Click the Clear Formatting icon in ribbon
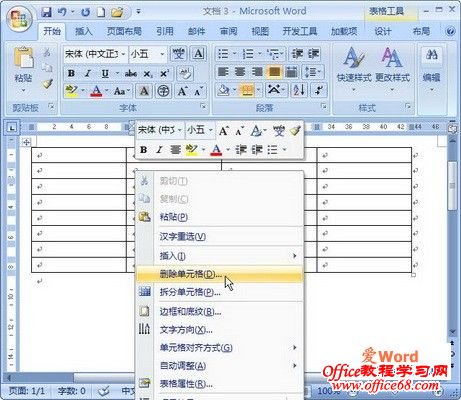 (185, 73)
